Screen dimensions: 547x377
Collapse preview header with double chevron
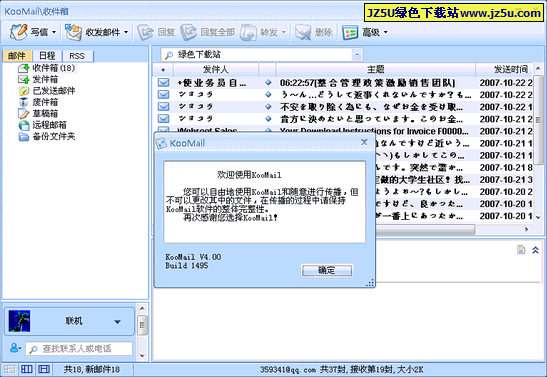(535, 250)
